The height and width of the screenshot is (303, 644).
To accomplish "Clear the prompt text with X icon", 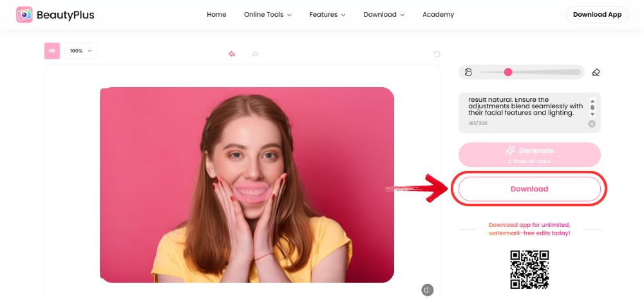I will (x=592, y=124).
